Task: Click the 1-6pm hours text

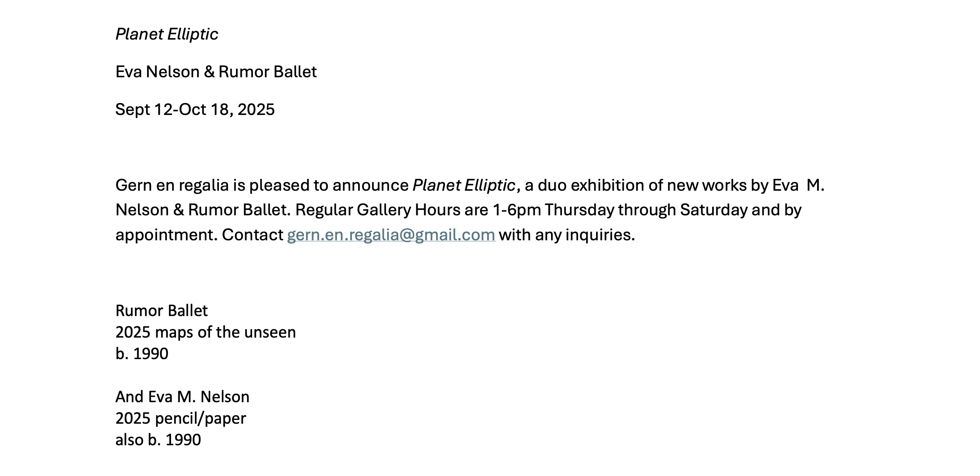Action: [x=517, y=210]
